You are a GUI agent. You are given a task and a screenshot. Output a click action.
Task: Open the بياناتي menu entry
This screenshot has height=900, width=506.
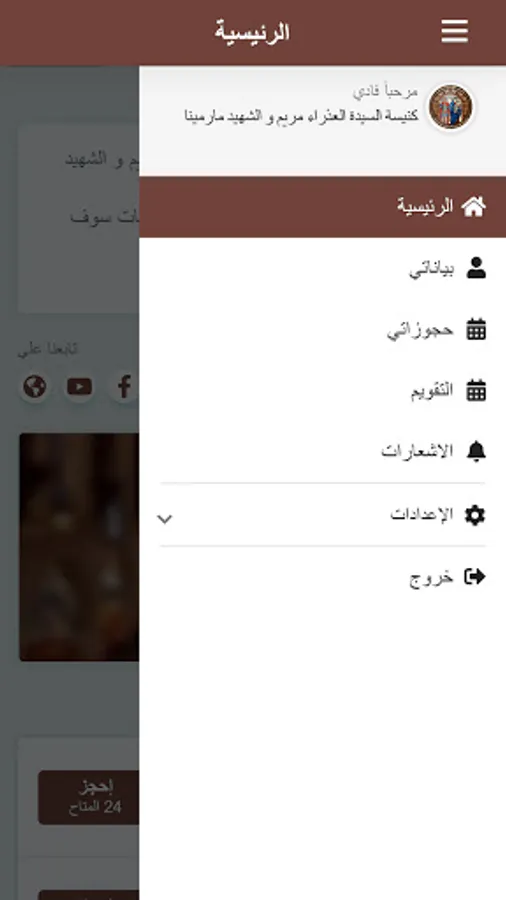tap(322, 268)
